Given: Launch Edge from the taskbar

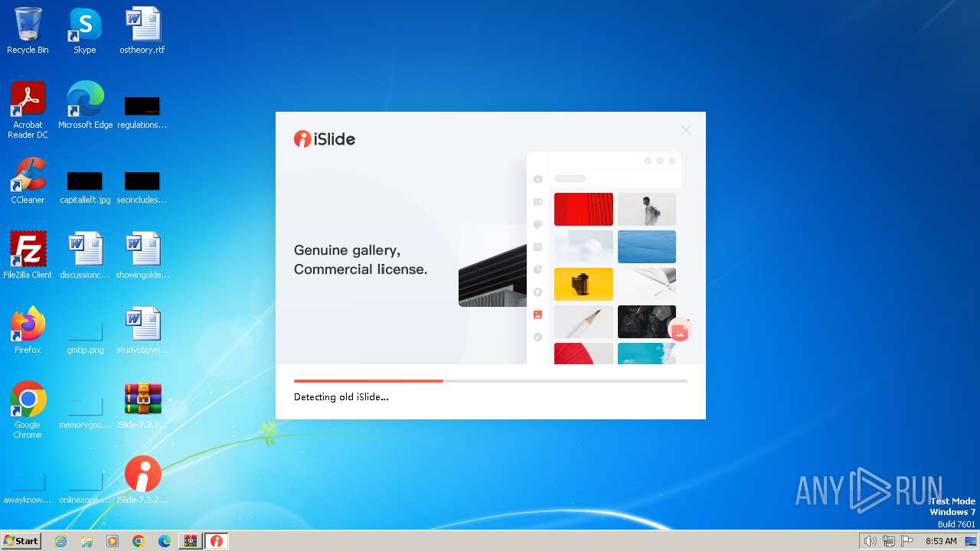Looking at the screenshot, I should click(165, 541).
